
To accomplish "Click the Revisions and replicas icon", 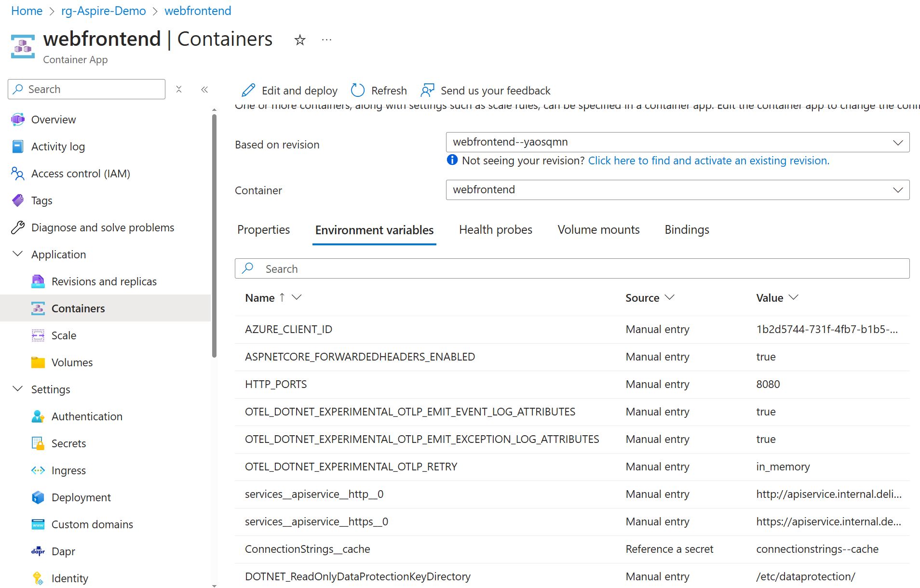I will (x=38, y=281).
